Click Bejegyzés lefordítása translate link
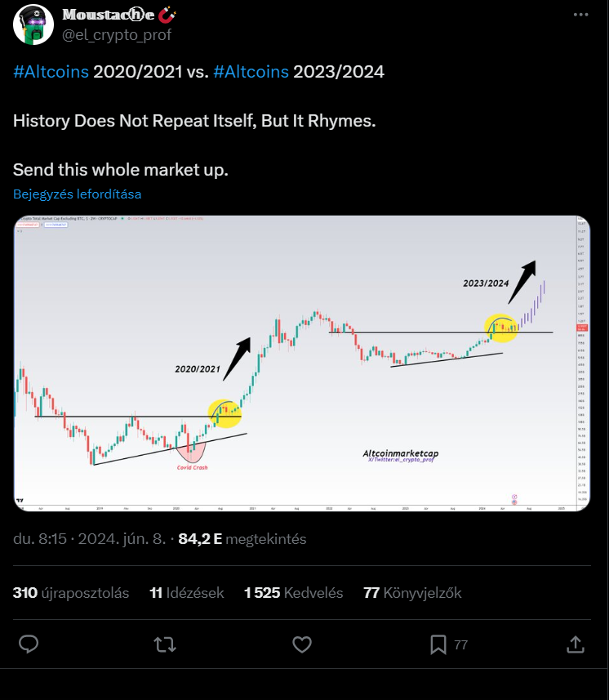 click(x=78, y=194)
